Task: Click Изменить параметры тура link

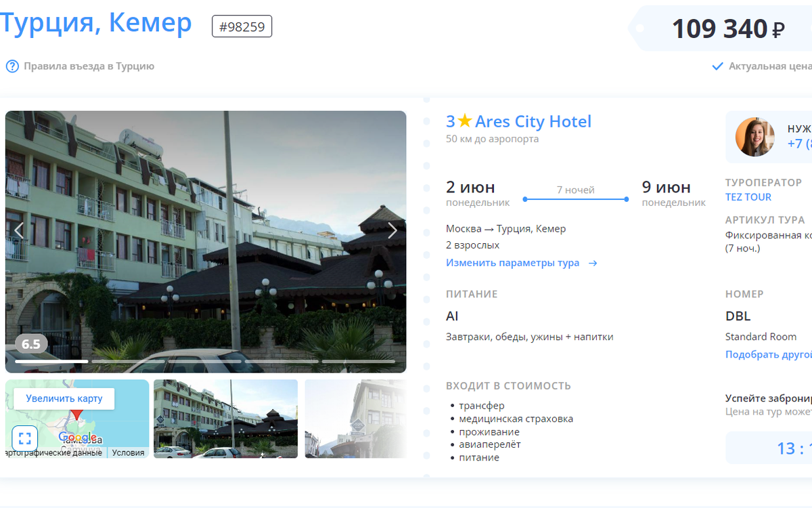Action: pyautogui.click(x=512, y=263)
